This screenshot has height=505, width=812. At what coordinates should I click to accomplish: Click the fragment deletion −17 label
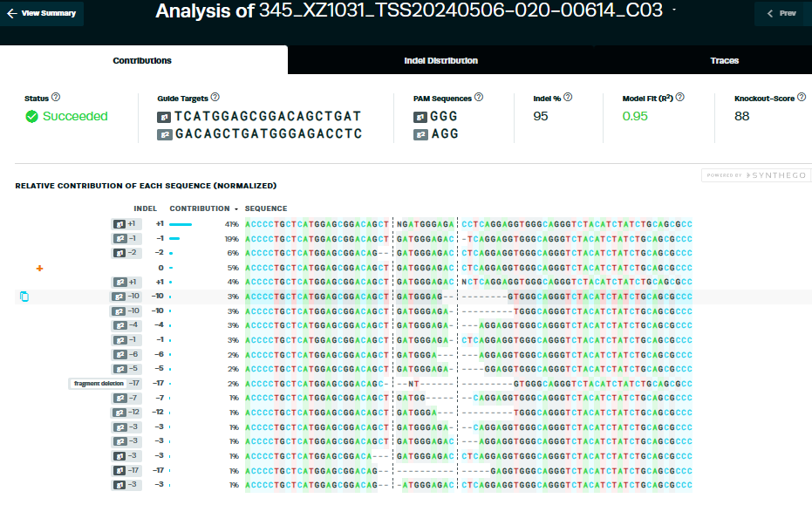(x=96, y=383)
